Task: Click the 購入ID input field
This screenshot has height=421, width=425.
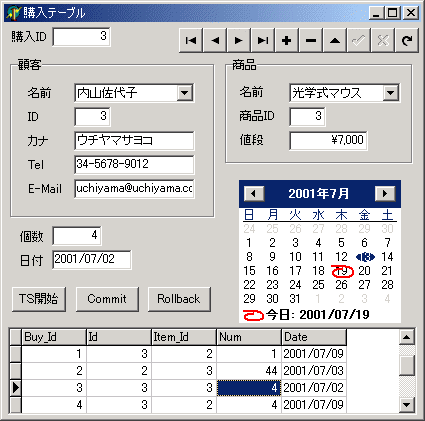Action: pyautogui.click(x=81, y=36)
